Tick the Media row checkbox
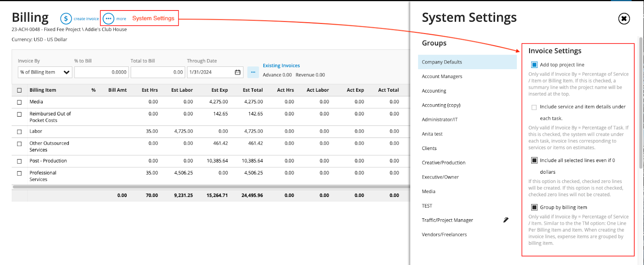 19,102
